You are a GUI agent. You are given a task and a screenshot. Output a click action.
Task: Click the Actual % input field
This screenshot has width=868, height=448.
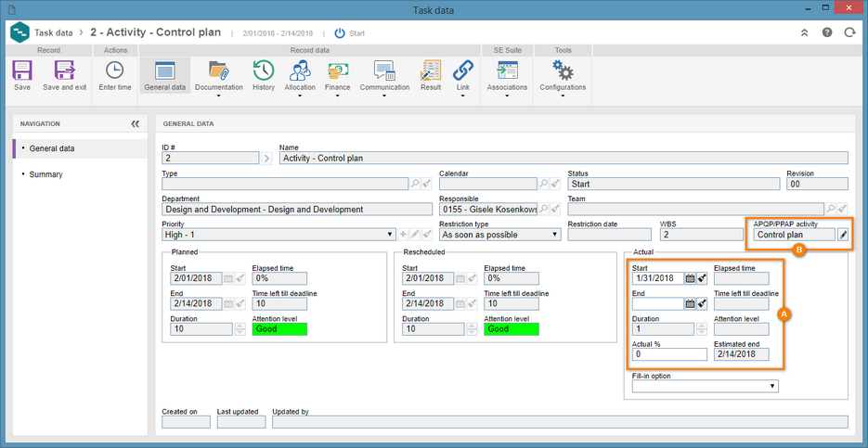tap(669, 354)
